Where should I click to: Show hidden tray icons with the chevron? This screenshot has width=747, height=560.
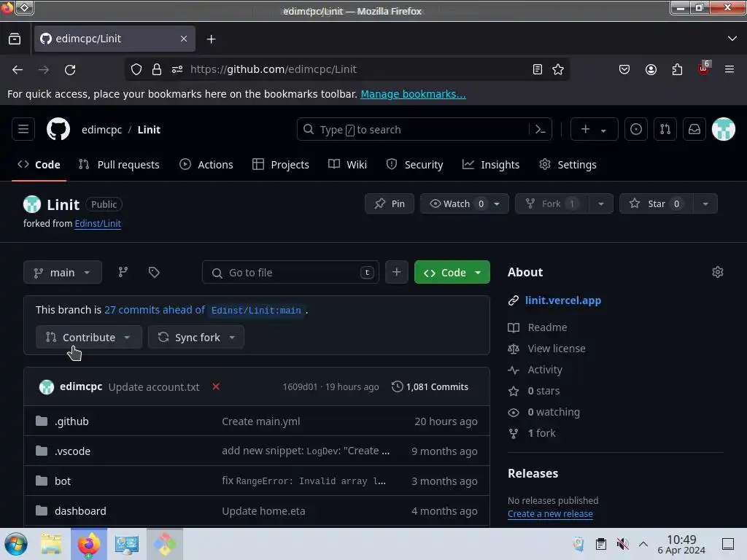click(x=643, y=544)
